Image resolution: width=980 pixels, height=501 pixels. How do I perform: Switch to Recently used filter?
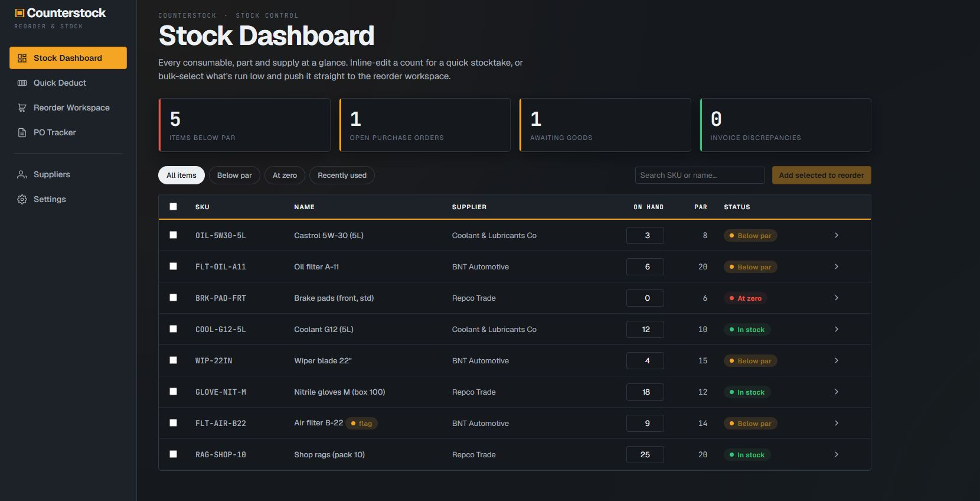[x=342, y=175]
